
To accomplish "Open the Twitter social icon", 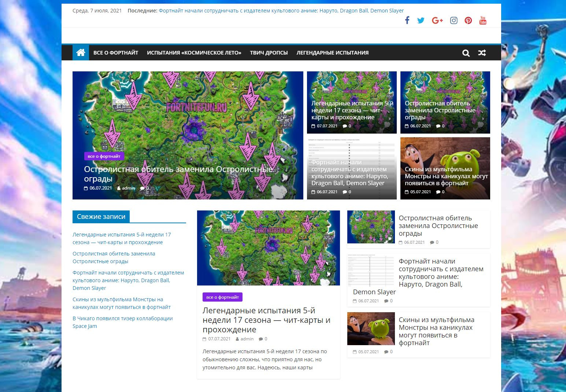I will (x=421, y=20).
